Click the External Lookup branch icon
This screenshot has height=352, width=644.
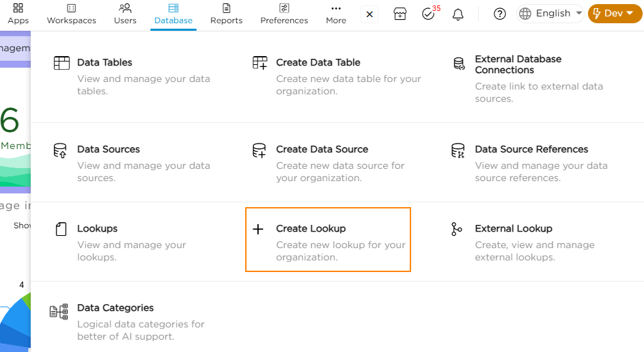pos(457,230)
